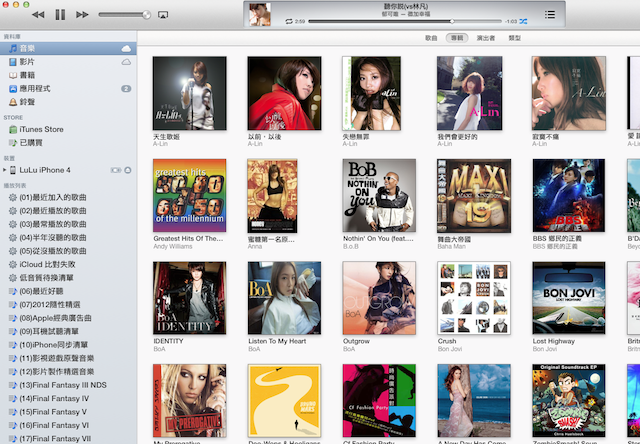This screenshot has width=640, height=444.
Task: Open the 寂寞不痛 album cover
Action: (569, 93)
